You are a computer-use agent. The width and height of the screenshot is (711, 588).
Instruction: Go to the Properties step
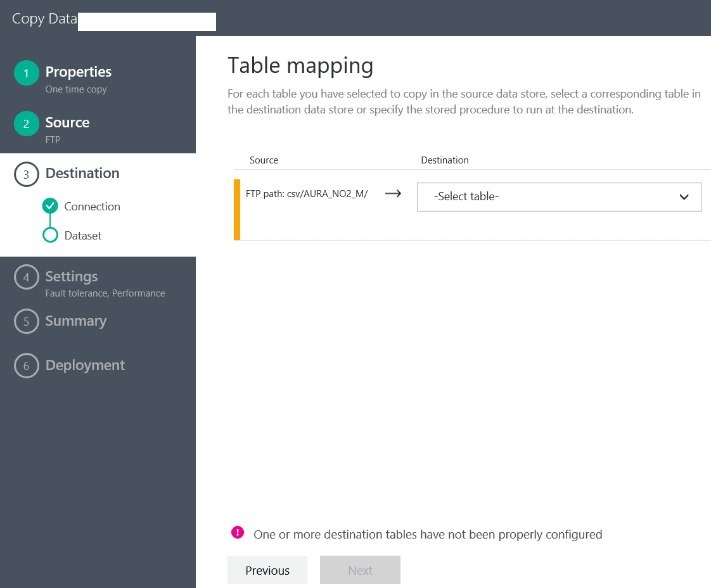pos(79,72)
